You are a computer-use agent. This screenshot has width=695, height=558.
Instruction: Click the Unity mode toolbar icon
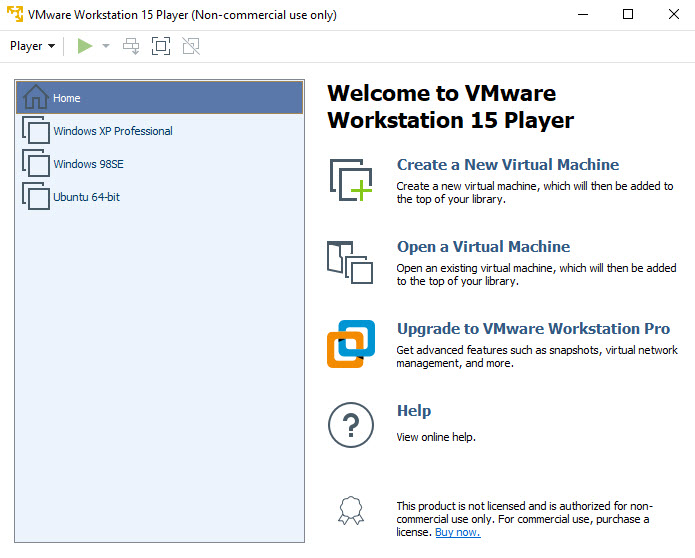click(x=191, y=46)
